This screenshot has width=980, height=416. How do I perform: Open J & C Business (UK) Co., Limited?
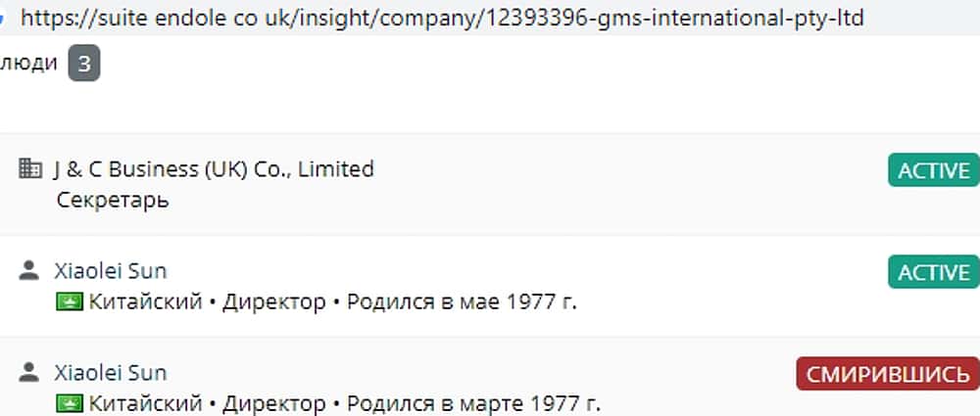click(214, 169)
